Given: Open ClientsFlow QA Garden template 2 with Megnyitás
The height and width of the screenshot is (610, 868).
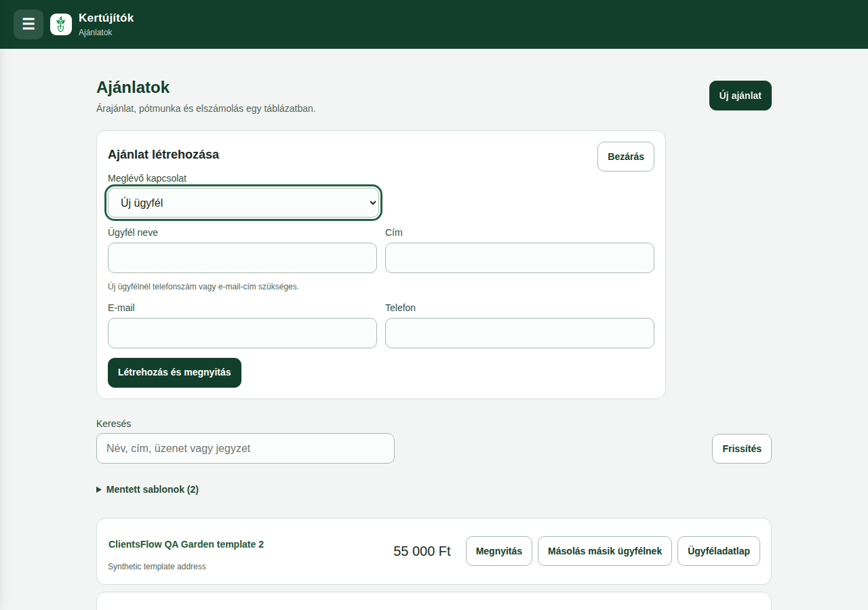Looking at the screenshot, I should click(499, 551).
